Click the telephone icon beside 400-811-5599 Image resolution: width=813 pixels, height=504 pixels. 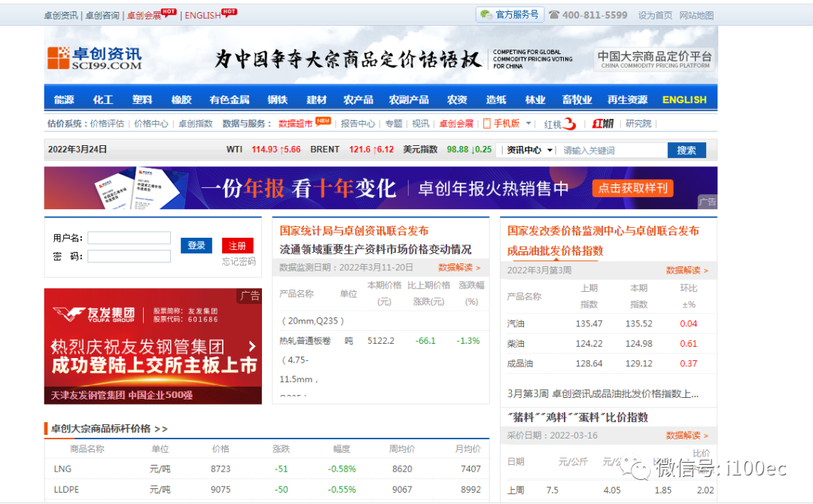pyautogui.click(x=554, y=15)
